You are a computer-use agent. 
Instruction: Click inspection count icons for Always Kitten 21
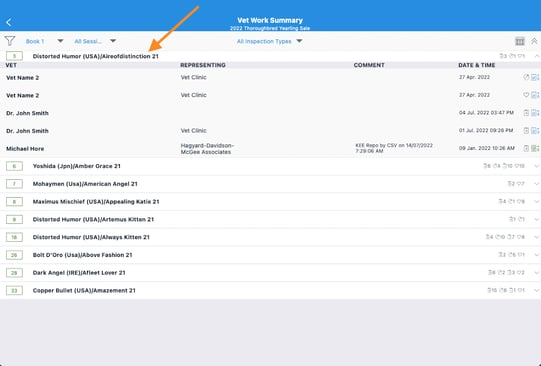[505, 237]
